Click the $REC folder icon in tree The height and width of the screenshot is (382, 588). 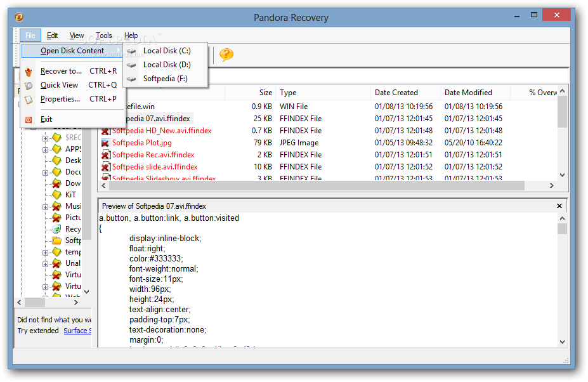point(57,138)
